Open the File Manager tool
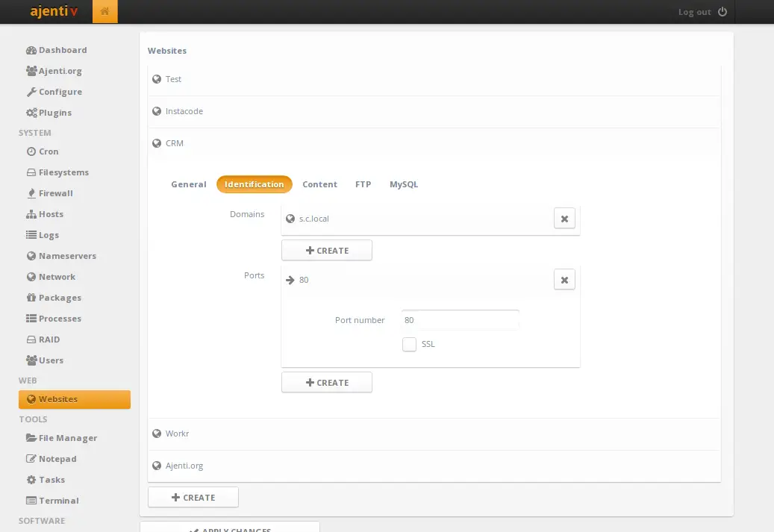Screen dimensions: 774x532 pos(66,438)
